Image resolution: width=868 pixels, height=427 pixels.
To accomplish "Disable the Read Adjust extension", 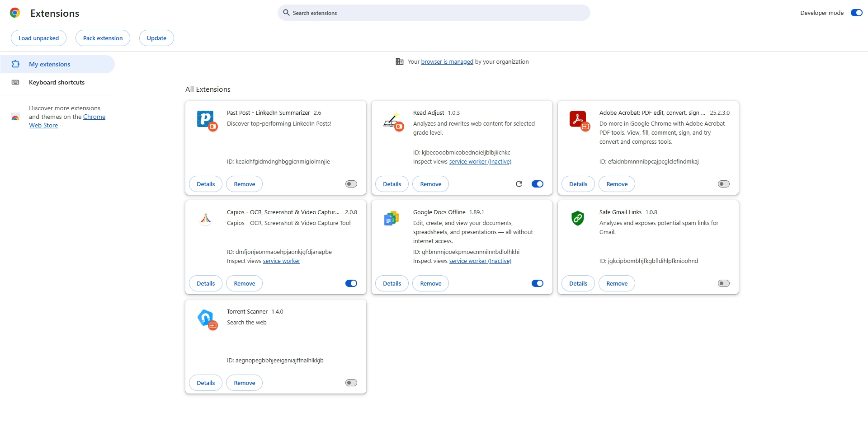I will coord(538,184).
